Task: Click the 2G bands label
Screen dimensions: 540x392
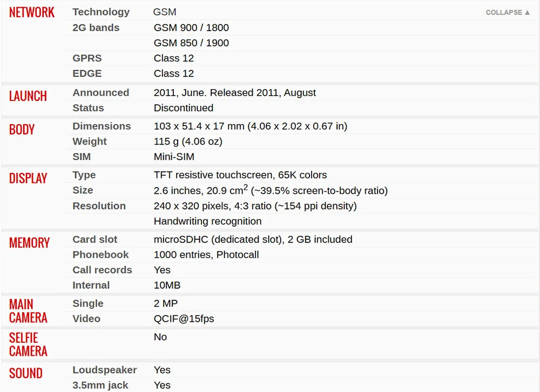Action: pos(96,28)
